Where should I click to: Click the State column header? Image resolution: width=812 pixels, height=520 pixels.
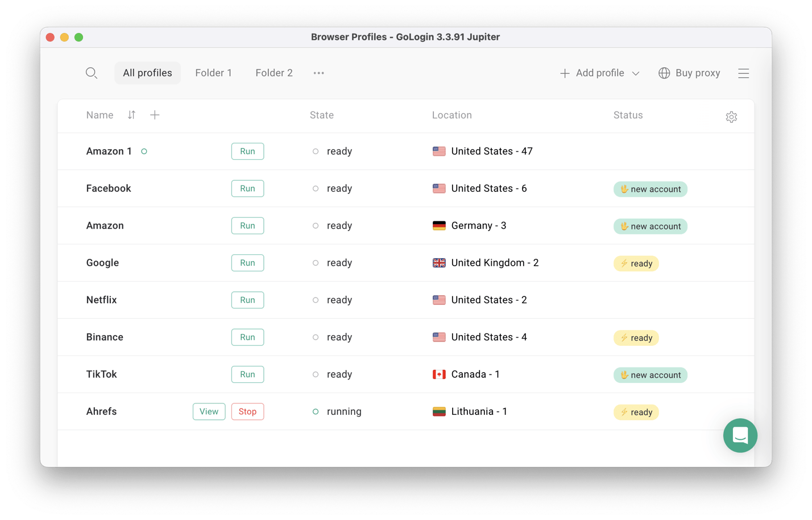[x=322, y=115]
